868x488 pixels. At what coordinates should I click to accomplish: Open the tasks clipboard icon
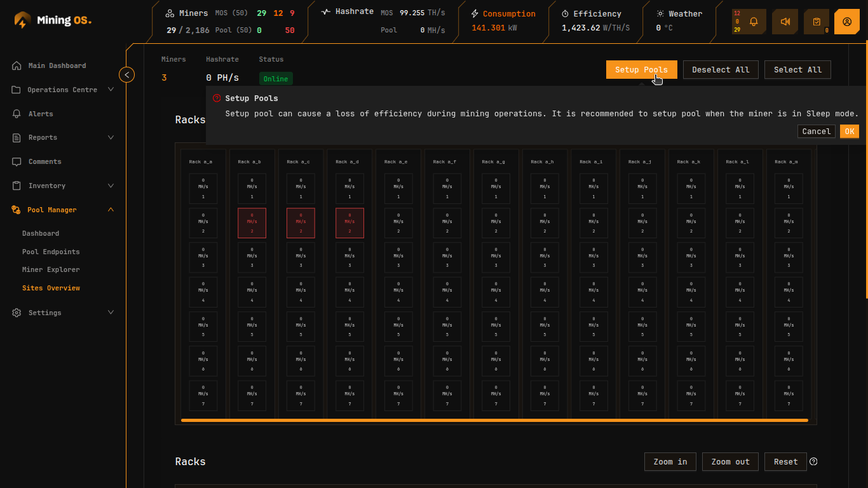point(816,21)
